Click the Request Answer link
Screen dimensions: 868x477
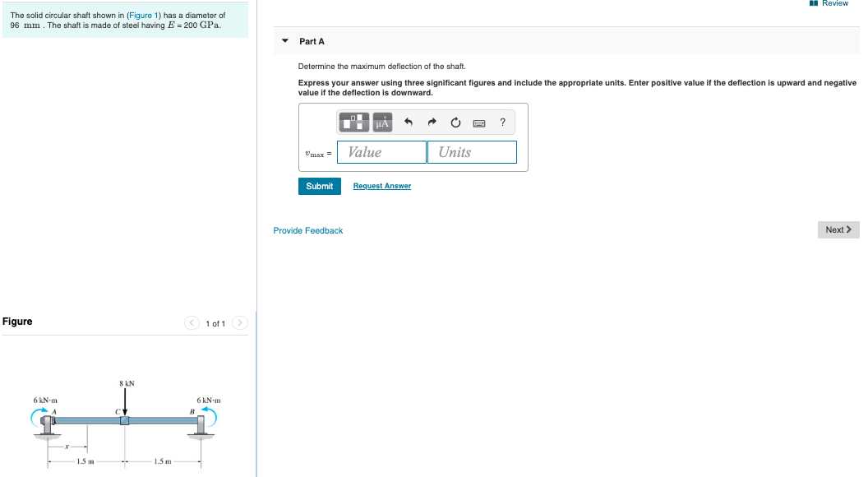click(382, 186)
